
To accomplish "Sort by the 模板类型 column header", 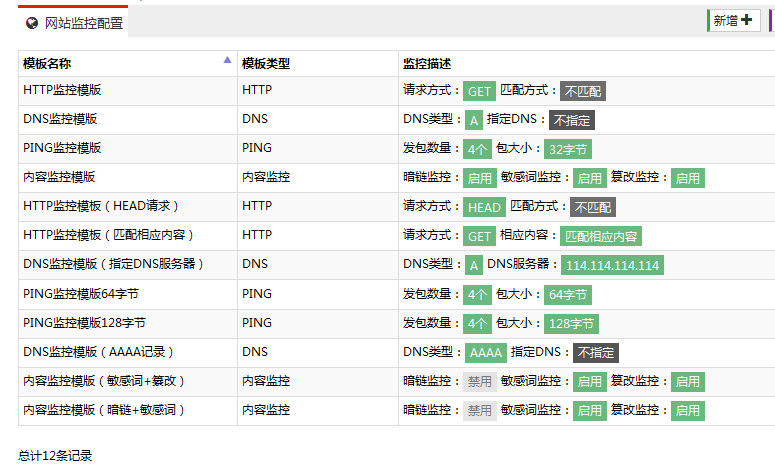I will coord(266,64).
